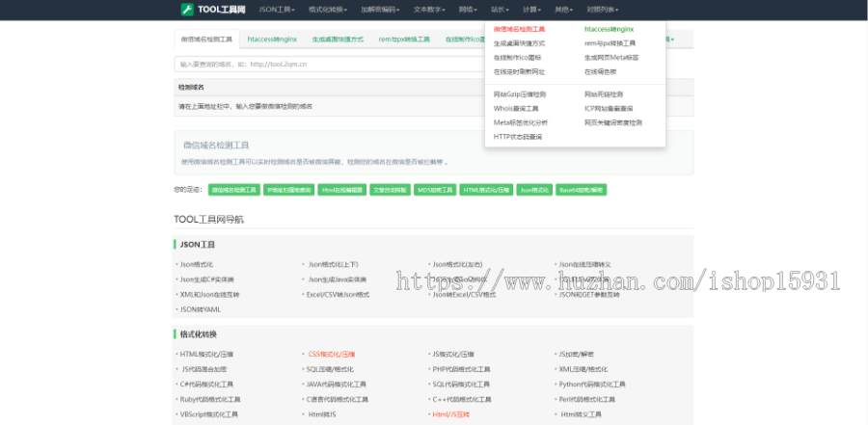
Task: Select 在线定时刷新网址 menu entry
Action: pos(519,72)
